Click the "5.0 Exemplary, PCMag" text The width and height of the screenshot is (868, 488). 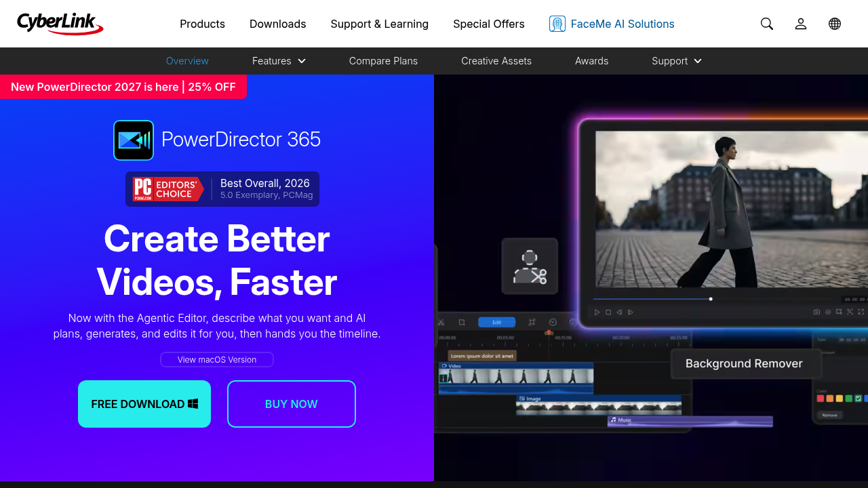click(267, 195)
